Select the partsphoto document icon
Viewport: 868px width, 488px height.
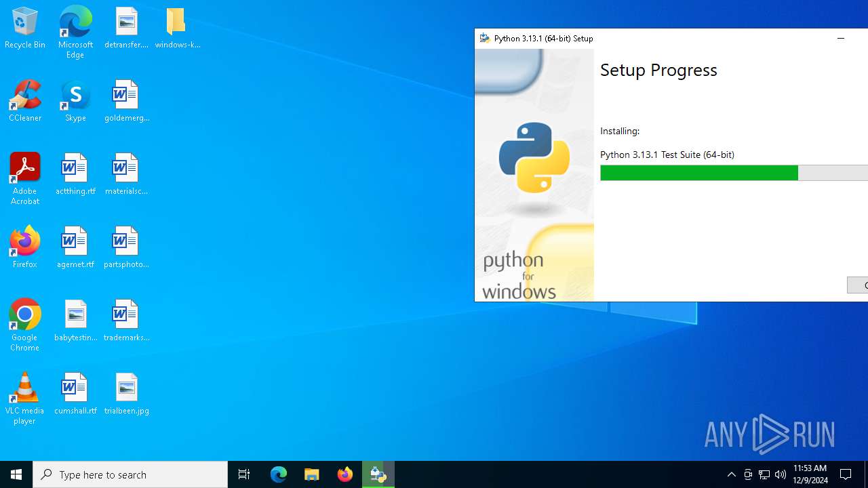pos(126,248)
